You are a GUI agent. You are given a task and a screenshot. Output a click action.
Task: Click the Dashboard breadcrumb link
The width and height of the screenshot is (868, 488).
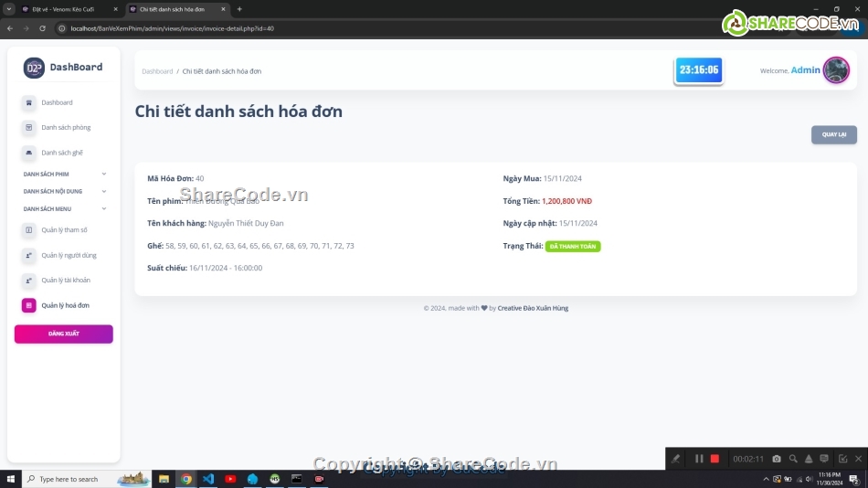(x=157, y=71)
